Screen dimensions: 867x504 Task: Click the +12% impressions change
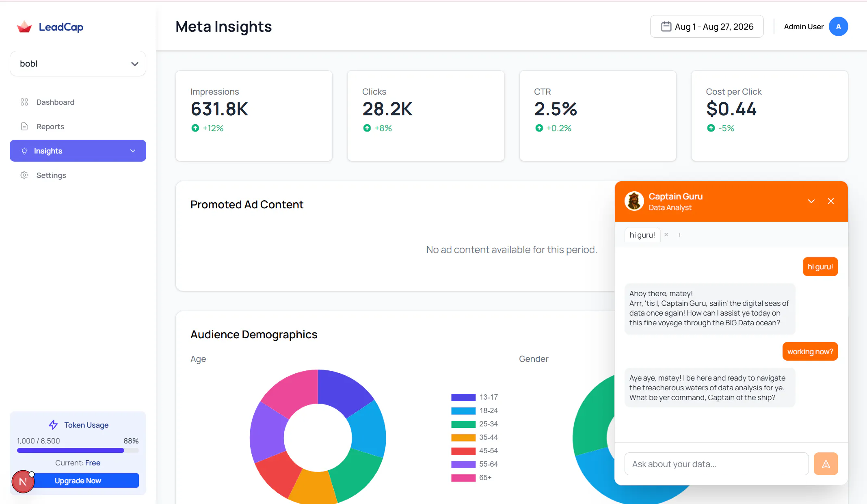pyautogui.click(x=213, y=128)
